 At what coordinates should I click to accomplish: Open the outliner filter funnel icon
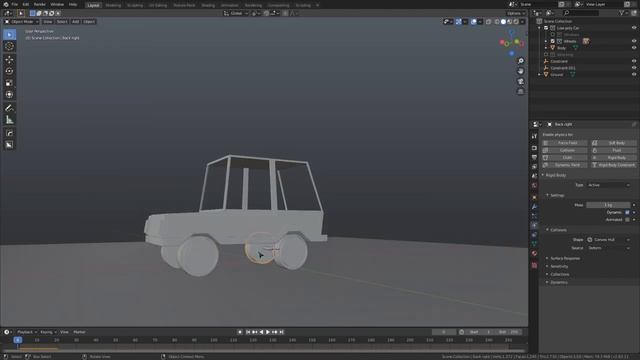tap(622, 13)
